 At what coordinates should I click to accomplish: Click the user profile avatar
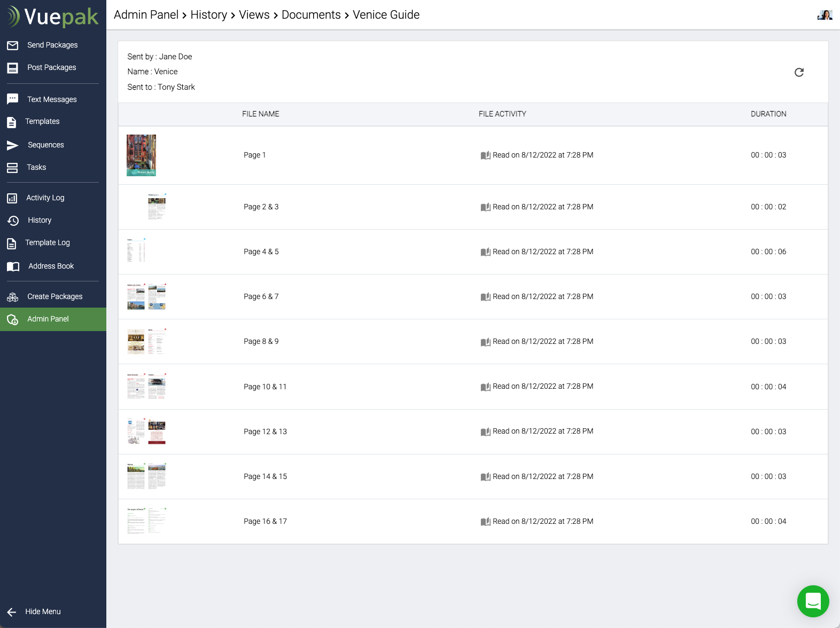825,15
